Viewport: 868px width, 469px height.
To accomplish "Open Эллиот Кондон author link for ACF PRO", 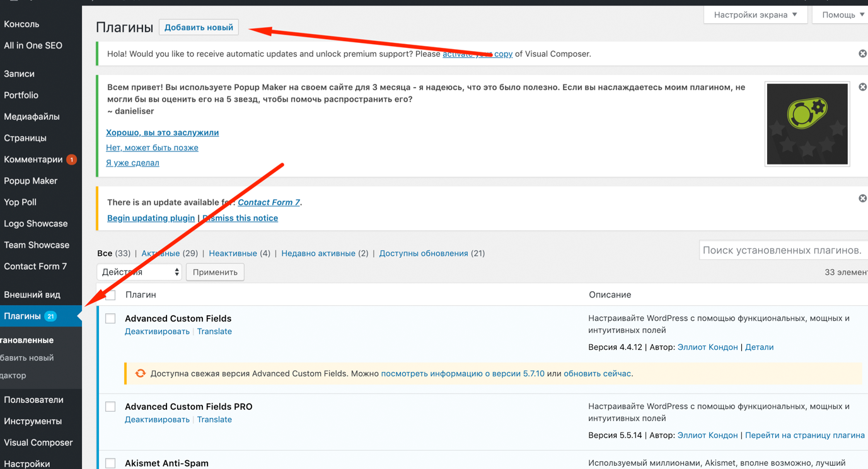I will tap(707, 436).
